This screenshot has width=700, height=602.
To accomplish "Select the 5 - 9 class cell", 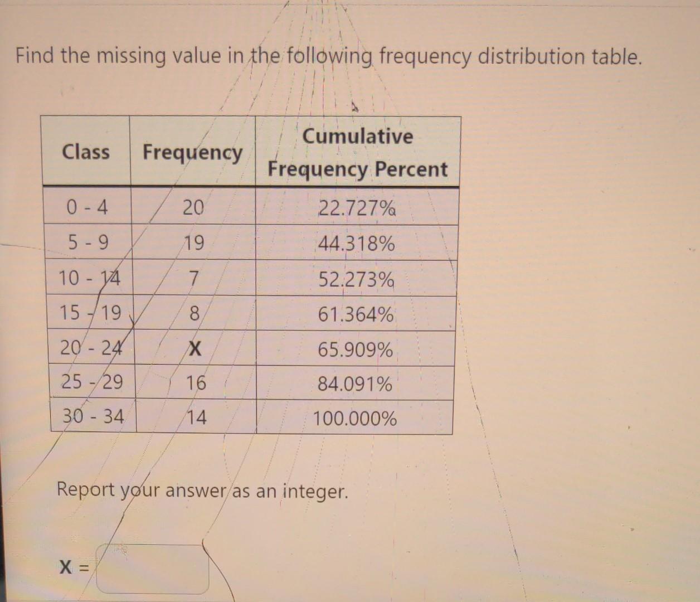I will pos(88,243).
